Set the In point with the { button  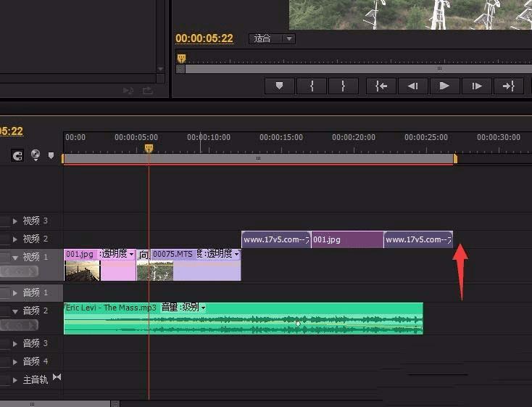click(312, 86)
